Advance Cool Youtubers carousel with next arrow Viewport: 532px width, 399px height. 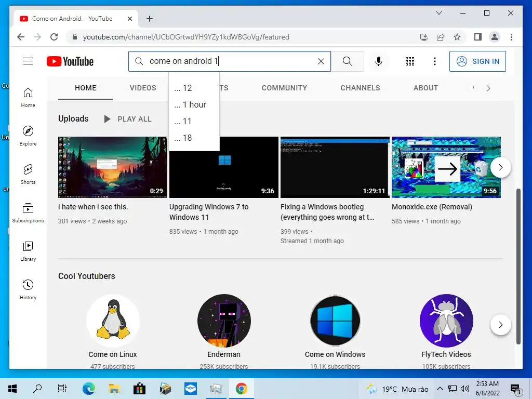(500, 325)
